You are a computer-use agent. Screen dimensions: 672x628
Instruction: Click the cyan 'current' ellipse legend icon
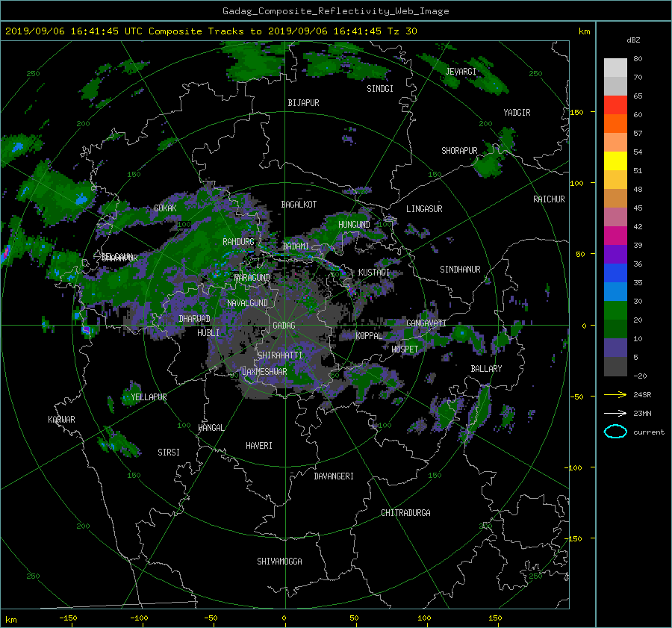615,432
